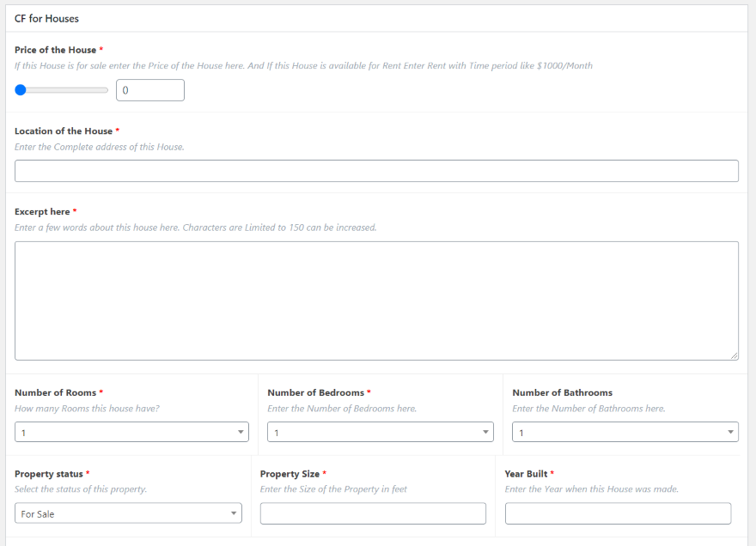
Task: Click the Year Built label
Action: [x=526, y=474]
